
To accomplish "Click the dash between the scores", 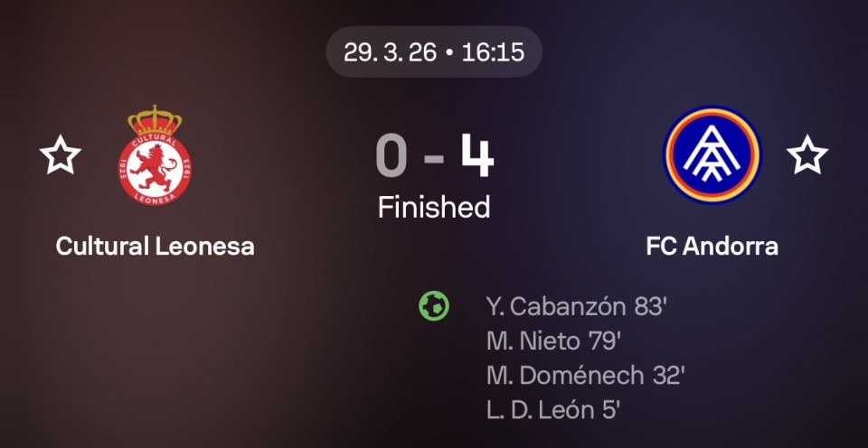I will [434, 159].
